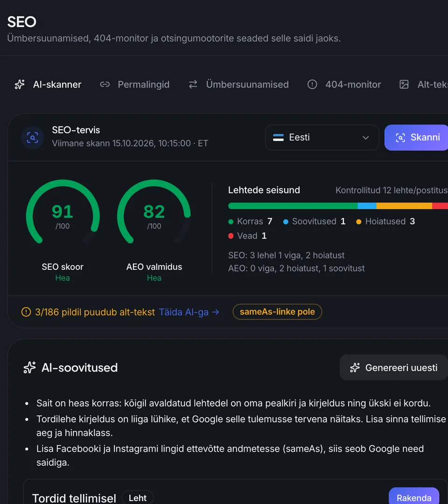Click the link icon beside Permalingid

[x=105, y=84]
